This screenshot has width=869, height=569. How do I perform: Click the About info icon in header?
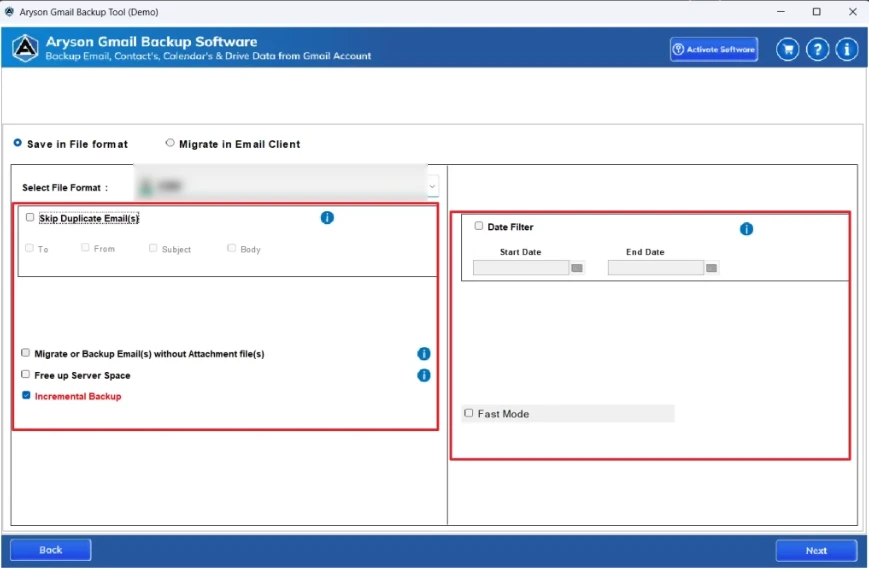847,50
